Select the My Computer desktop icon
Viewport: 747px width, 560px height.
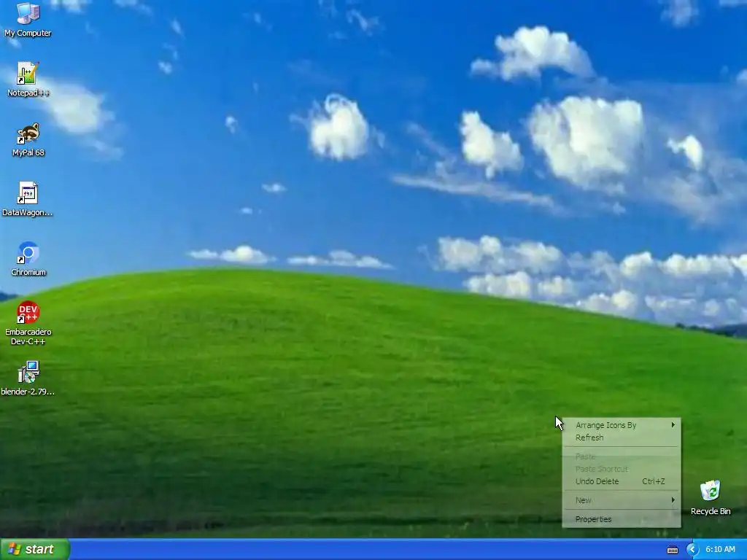click(28, 13)
